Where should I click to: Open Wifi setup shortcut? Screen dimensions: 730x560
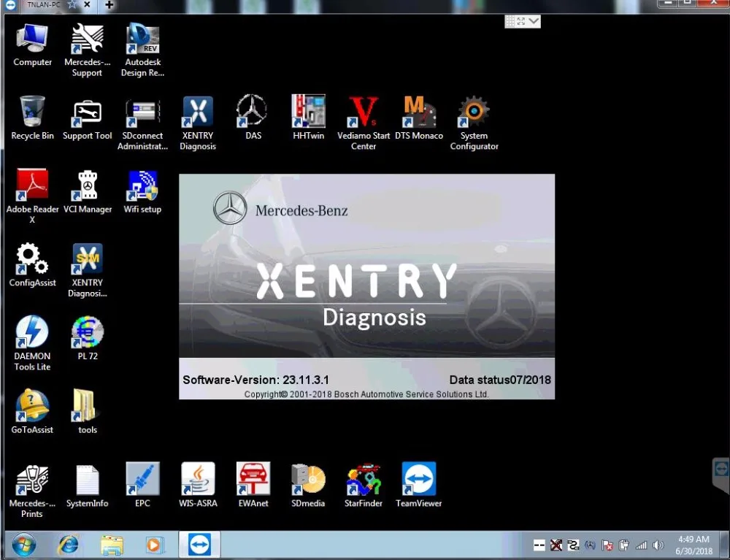tap(142, 191)
